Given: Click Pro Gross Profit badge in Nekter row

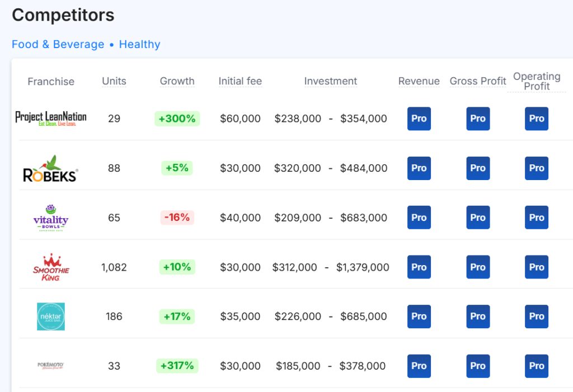Looking at the screenshot, I should coord(478,317).
